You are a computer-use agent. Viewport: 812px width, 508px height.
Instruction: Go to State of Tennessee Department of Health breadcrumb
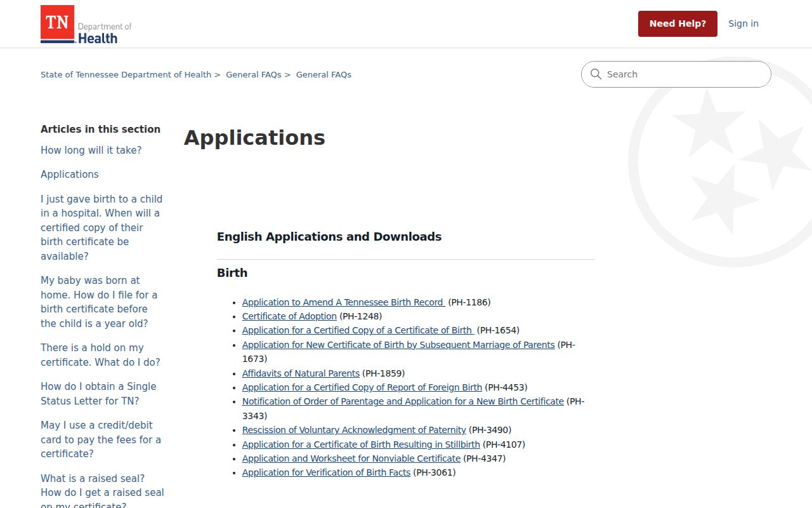[126, 74]
